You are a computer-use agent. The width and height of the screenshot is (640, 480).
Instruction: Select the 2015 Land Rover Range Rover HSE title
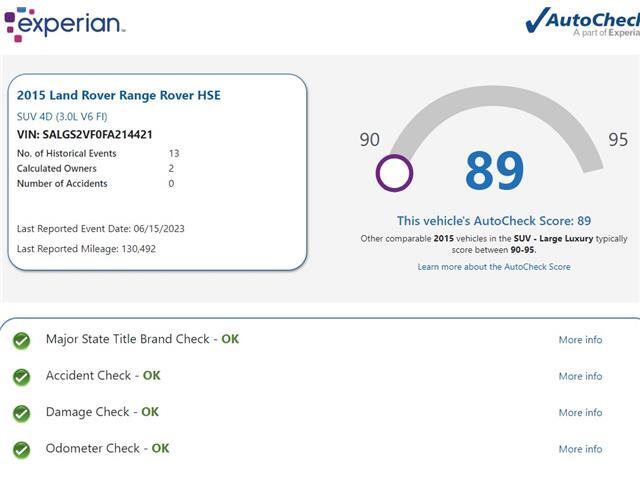[119, 95]
